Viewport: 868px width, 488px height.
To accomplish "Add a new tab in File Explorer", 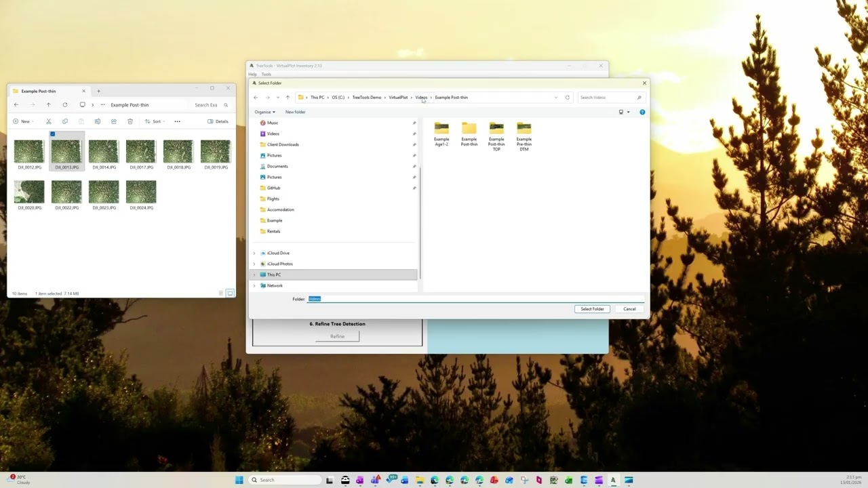I will 98,91.
